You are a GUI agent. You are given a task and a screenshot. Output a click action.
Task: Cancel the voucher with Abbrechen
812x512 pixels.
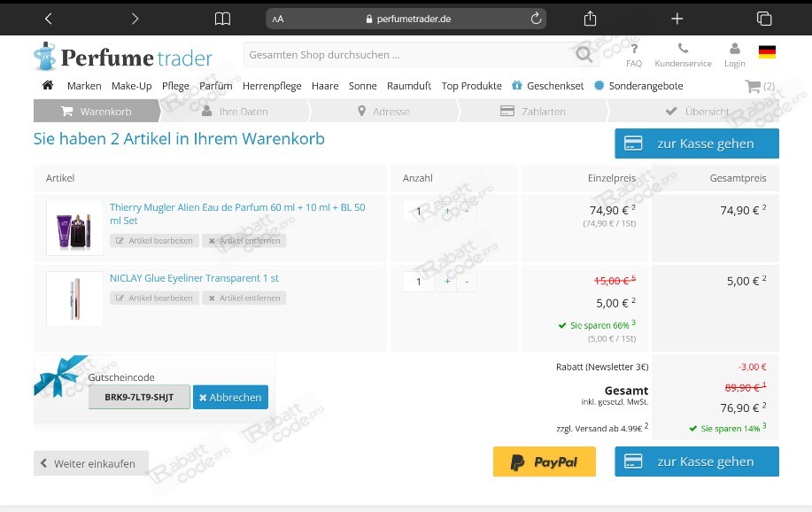tap(230, 398)
